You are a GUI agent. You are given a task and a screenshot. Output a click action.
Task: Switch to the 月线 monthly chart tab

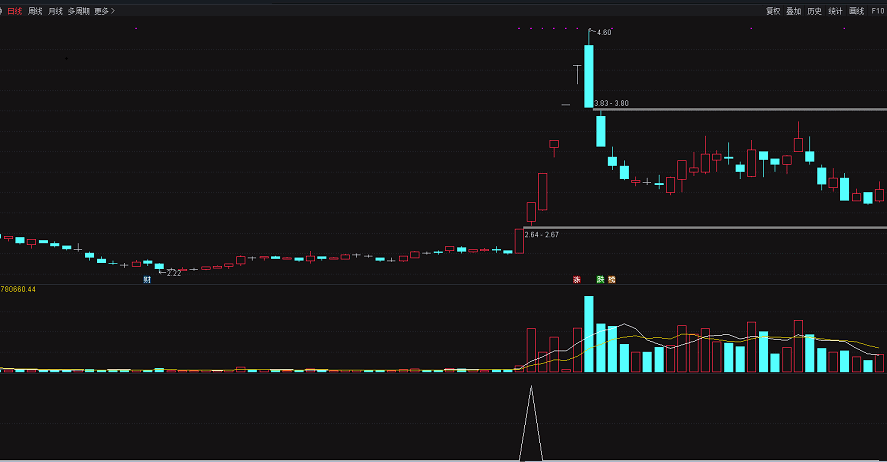[55, 11]
